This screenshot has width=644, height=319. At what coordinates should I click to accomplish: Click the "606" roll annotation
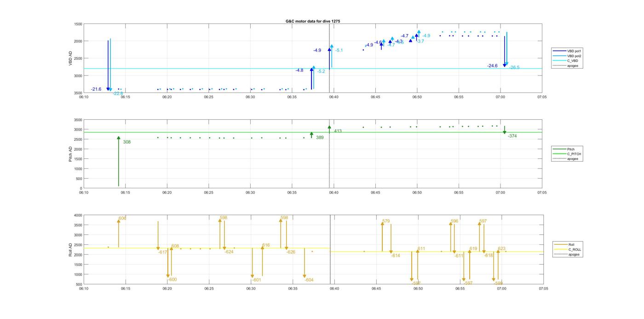(x=122, y=219)
